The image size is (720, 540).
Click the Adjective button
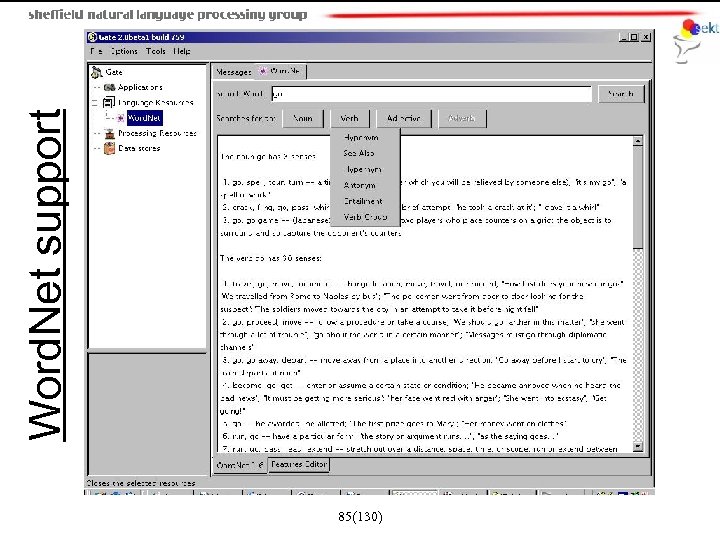pyautogui.click(x=404, y=118)
